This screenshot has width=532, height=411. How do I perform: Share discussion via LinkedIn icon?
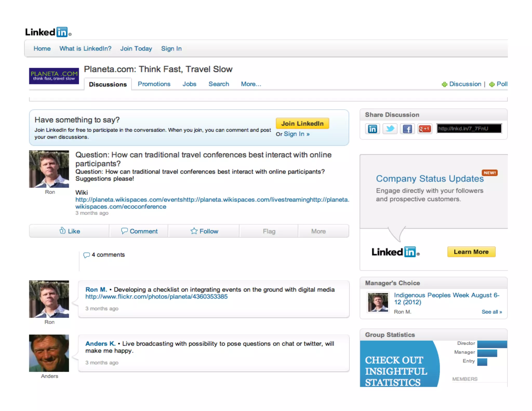tap(372, 129)
